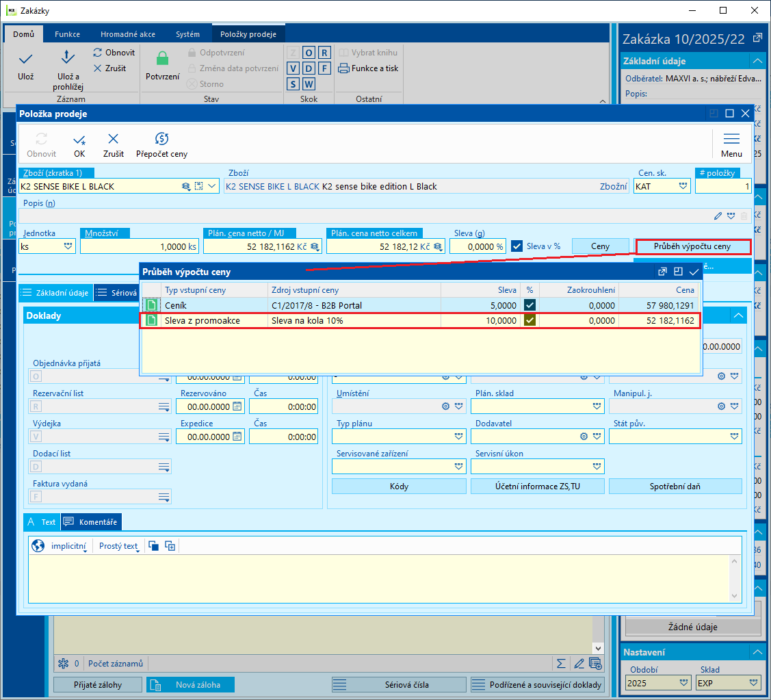This screenshot has height=700, width=771.
Task: Open the hamburger Menu in Položka prodeje
Action: 731,144
